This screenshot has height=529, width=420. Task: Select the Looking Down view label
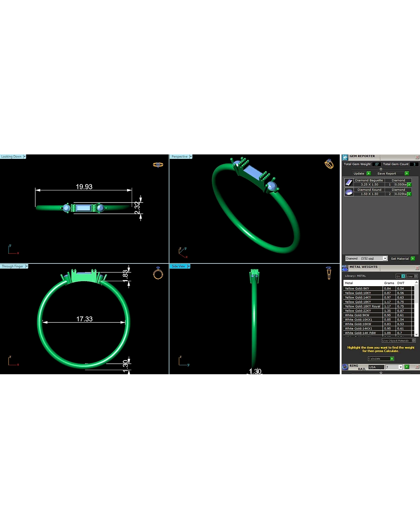11,156
